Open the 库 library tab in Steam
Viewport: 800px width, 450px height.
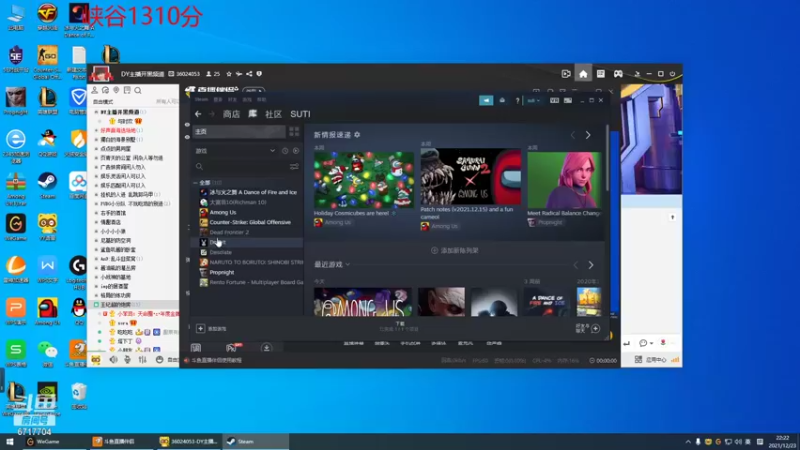pos(253,114)
